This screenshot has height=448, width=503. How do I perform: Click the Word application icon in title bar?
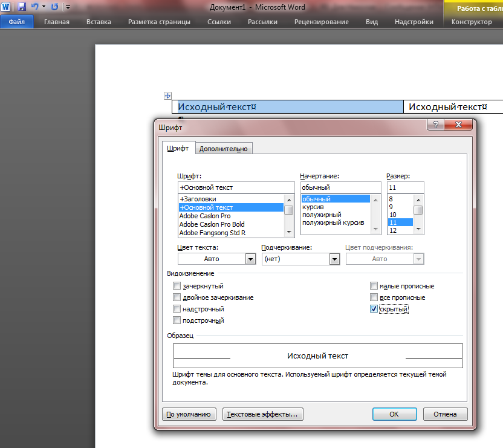point(7,7)
